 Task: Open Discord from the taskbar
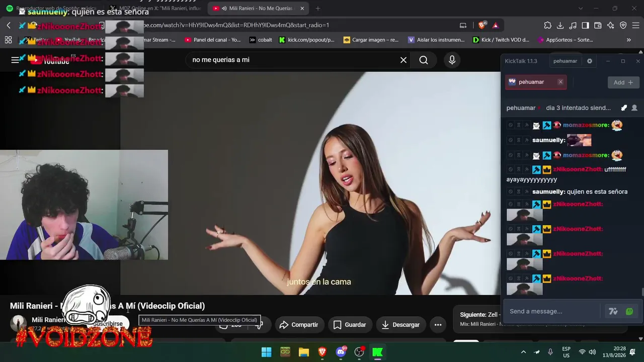341,352
